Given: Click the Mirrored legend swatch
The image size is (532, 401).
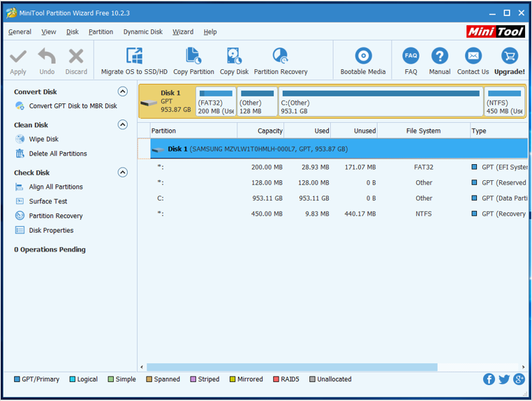Looking at the screenshot, I should click(x=232, y=379).
